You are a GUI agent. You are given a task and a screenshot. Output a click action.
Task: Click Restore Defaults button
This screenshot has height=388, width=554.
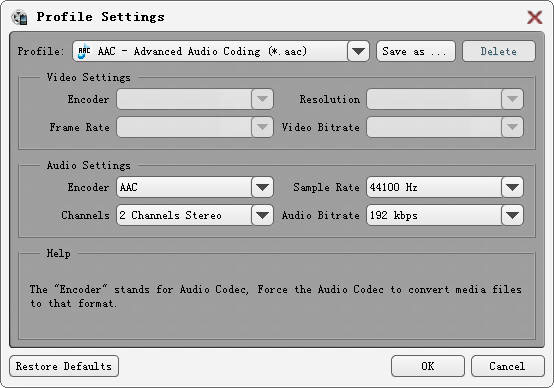(x=64, y=366)
